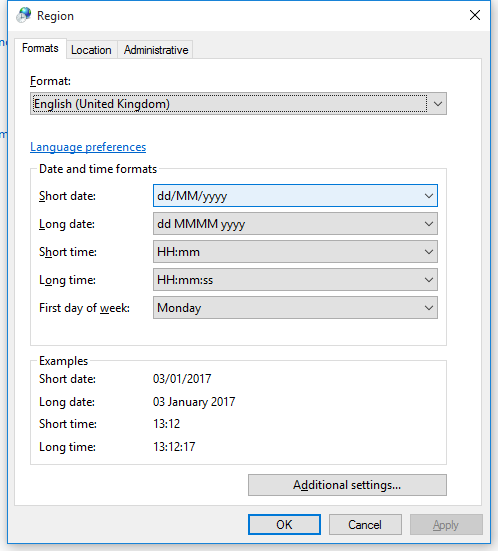Click the dd/MM/yyyy short date field text
The height and width of the screenshot is (551, 498).
pos(192,196)
